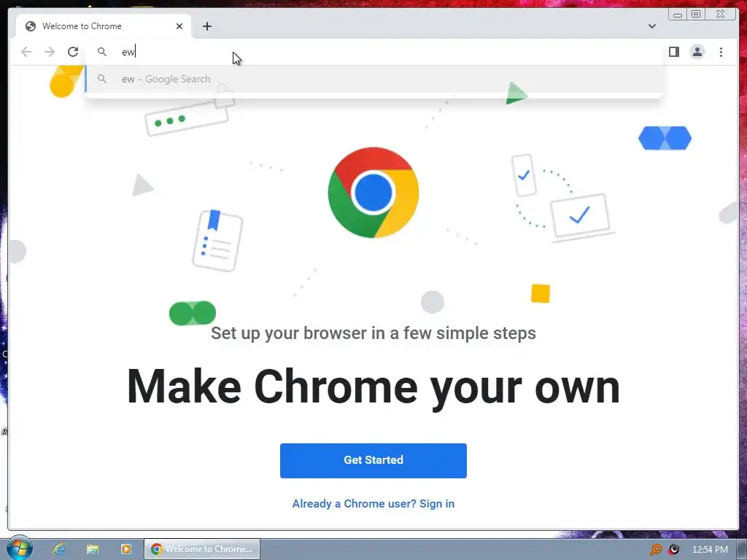
Task: Maximize the Chrome window
Action: pyautogui.click(x=695, y=14)
